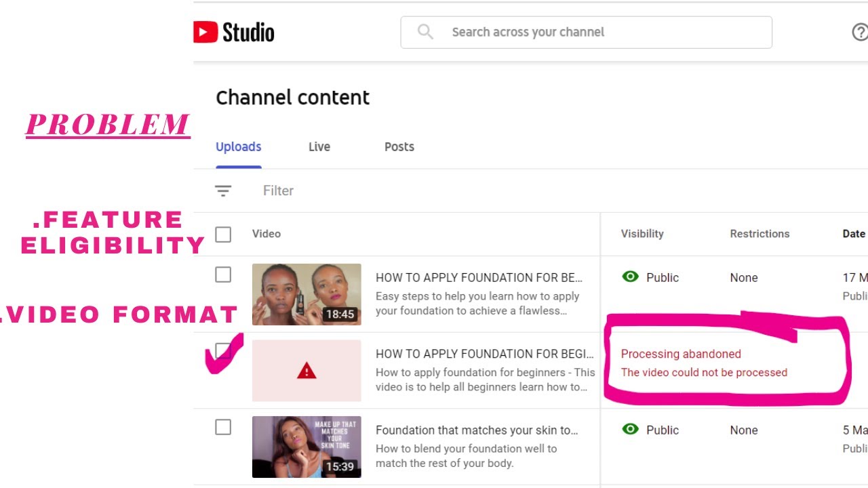
Task: Open thumbnail of the 15:39 skin tone video
Action: click(x=307, y=447)
